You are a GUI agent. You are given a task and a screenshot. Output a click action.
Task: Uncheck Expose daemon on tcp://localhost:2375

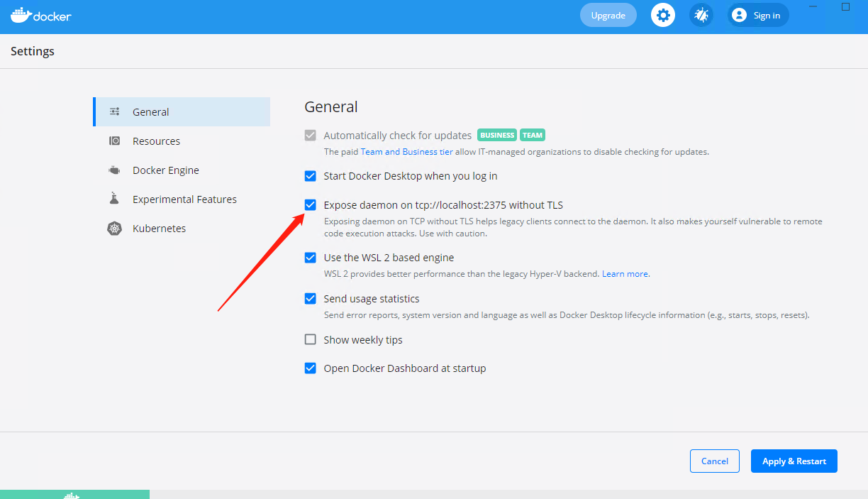(310, 205)
